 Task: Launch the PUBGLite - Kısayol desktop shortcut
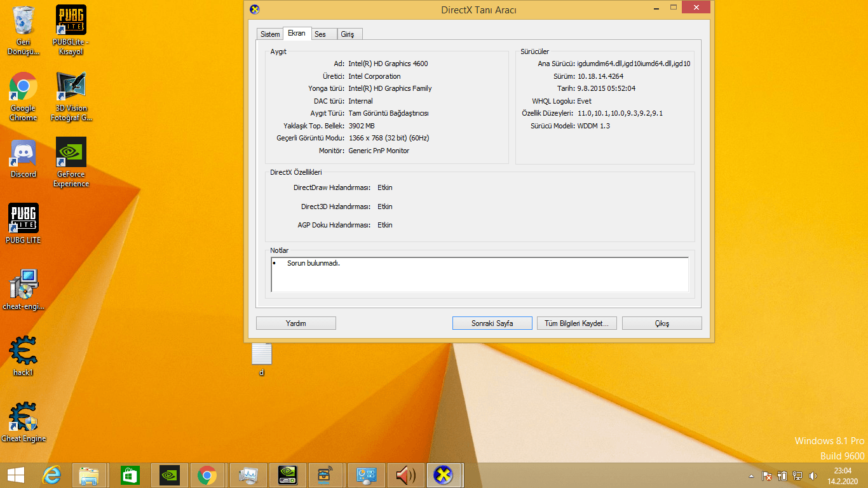point(71,30)
